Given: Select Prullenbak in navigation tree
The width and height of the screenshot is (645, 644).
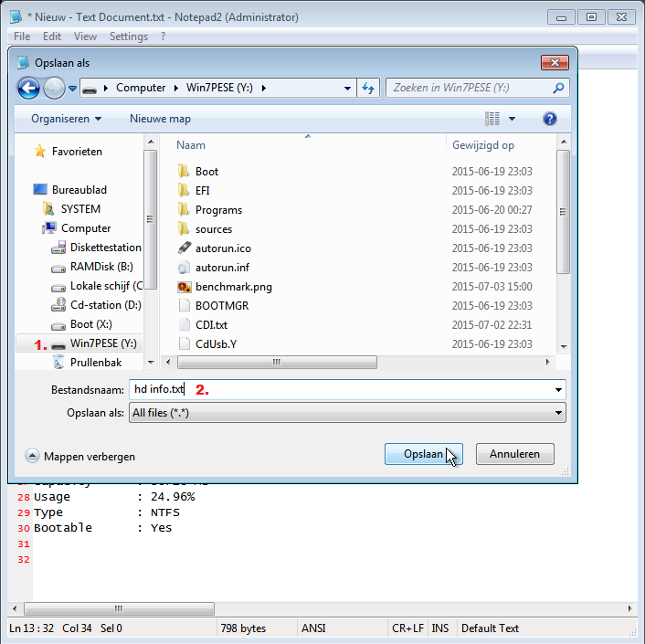Looking at the screenshot, I should point(87,363).
